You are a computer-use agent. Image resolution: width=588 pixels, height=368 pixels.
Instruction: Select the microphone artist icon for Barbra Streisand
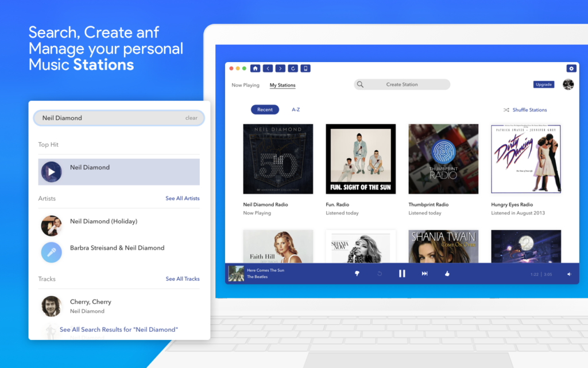click(x=51, y=252)
